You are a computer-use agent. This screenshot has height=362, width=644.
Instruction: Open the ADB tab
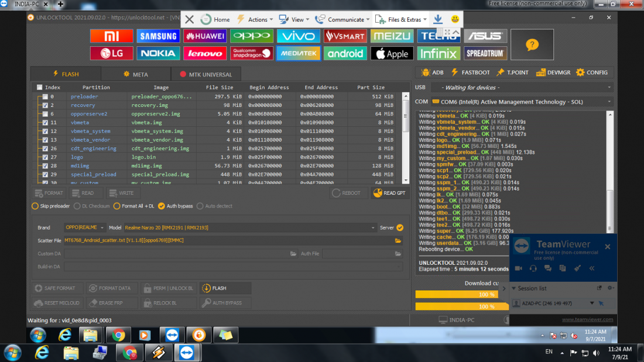(433, 73)
